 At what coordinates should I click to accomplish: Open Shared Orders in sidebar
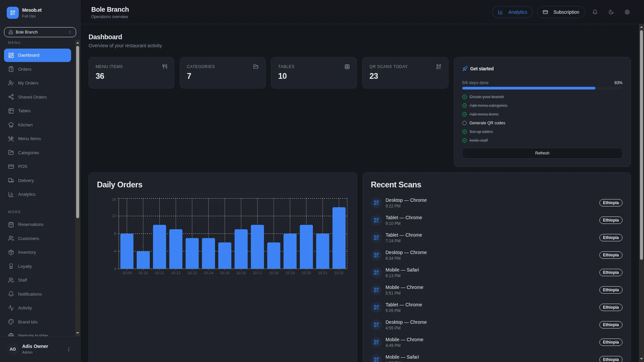(x=38, y=97)
